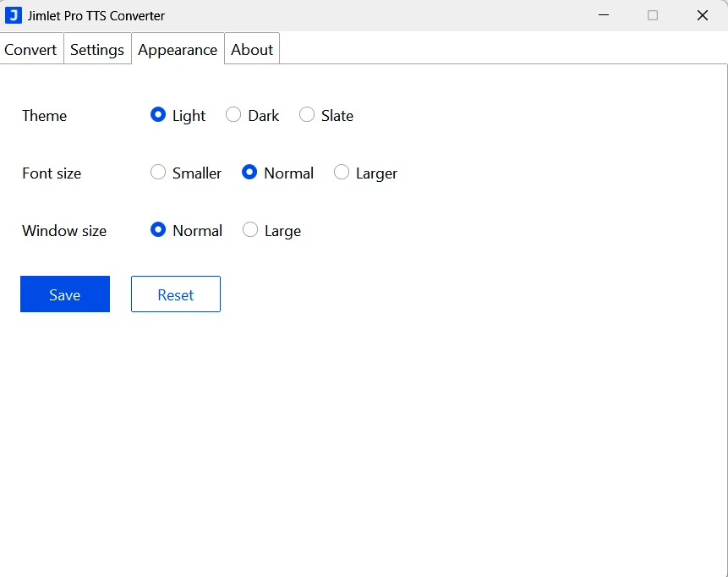Click the Theme section label

tap(44, 115)
